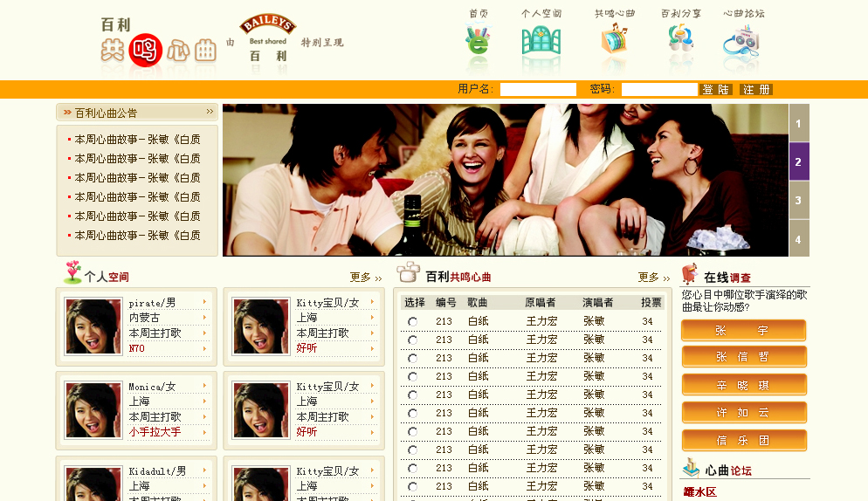Click the mailbox icon beside 在线调查
This screenshot has width=868, height=501.
[x=690, y=274]
